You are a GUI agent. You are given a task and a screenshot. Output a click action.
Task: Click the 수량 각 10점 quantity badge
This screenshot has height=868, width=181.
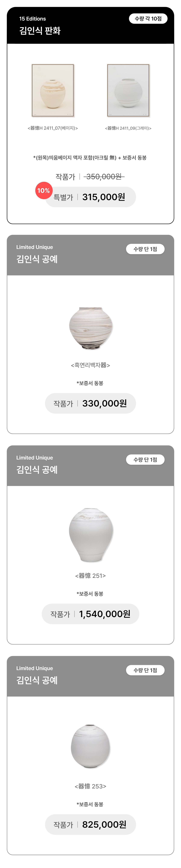point(148,19)
